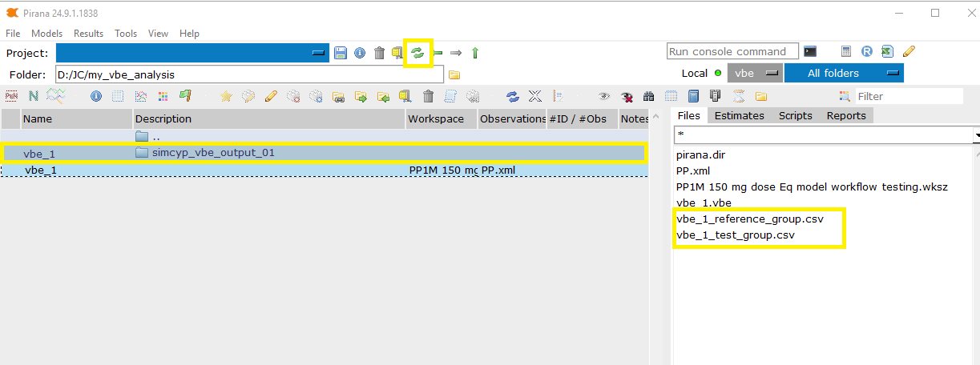980x365 pixels.
Task: Select the simcyp_vbe_output_01 folder row
Action: coord(324,153)
